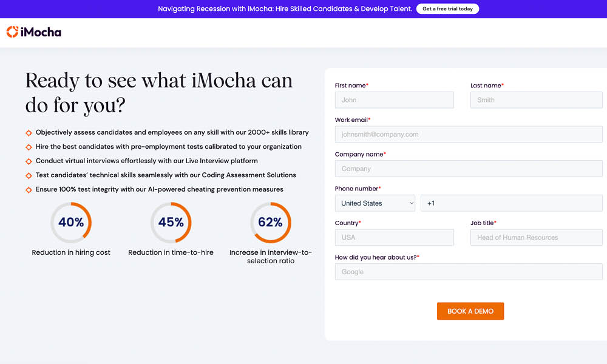Click the Job title input field
This screenshot has height=364, width=607.
(x=536, y=237)
